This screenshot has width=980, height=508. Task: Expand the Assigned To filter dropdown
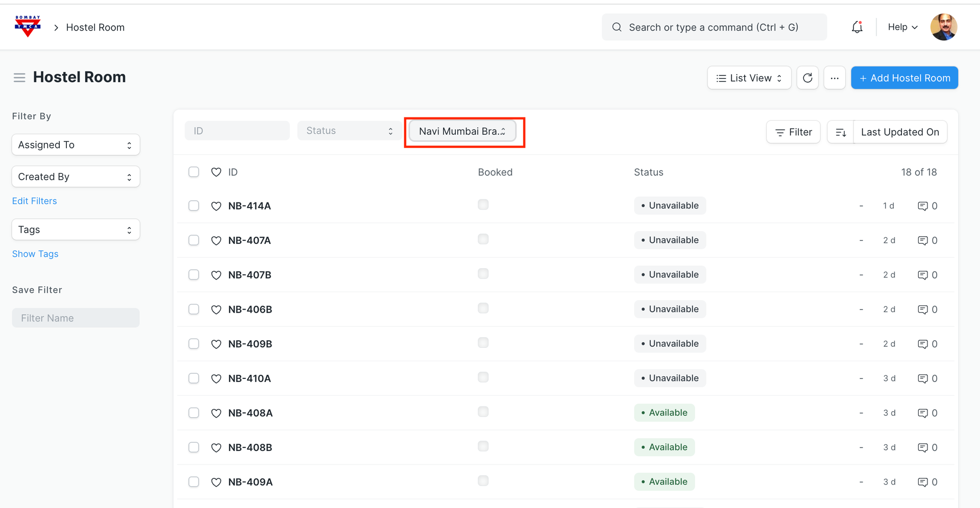click(x=76, y=145)
